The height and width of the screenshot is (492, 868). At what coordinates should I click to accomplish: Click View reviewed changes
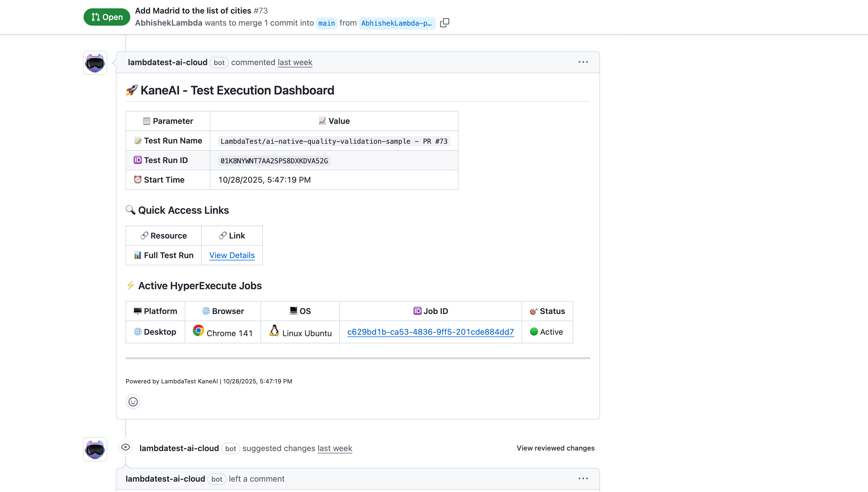pos(555,448)
